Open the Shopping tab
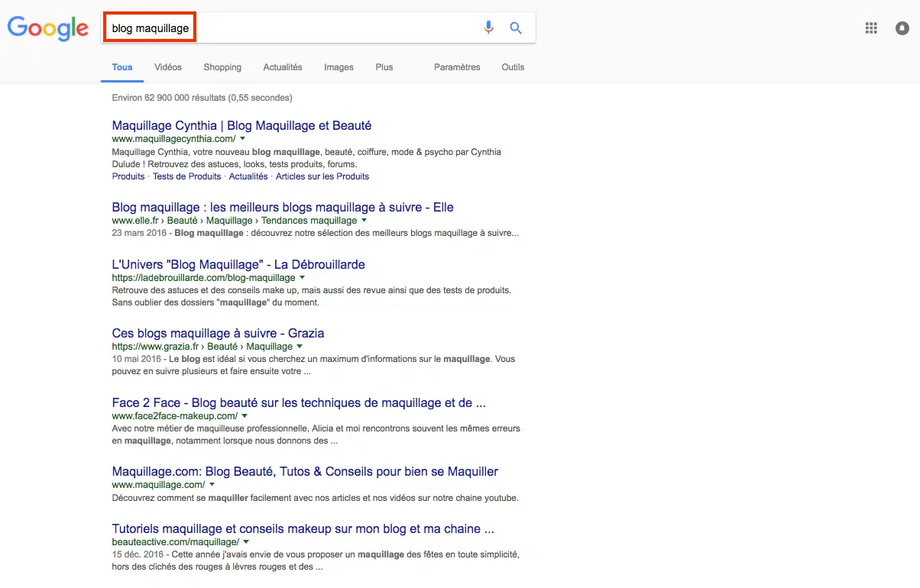920x588 pixels. pos(222,67)
